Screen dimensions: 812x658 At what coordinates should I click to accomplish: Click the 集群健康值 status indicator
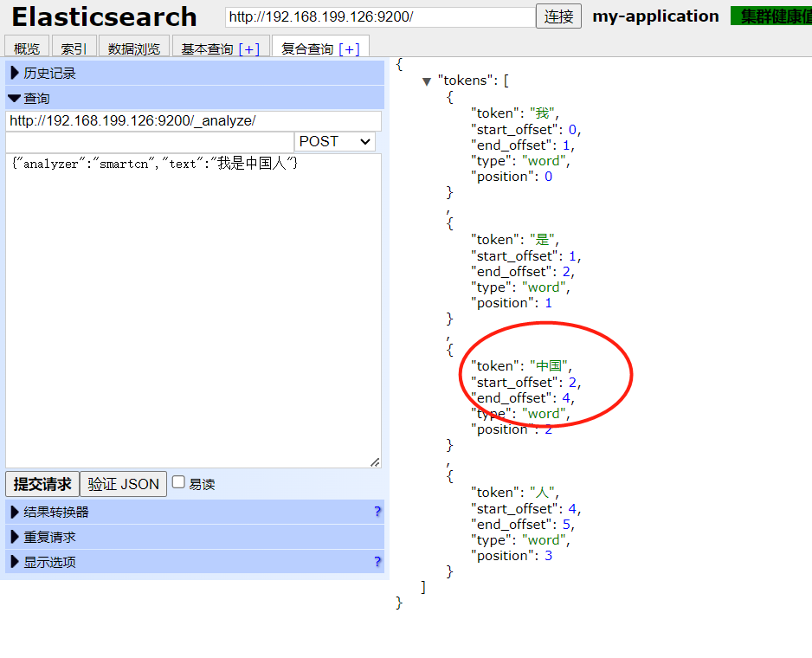(771, 16)
